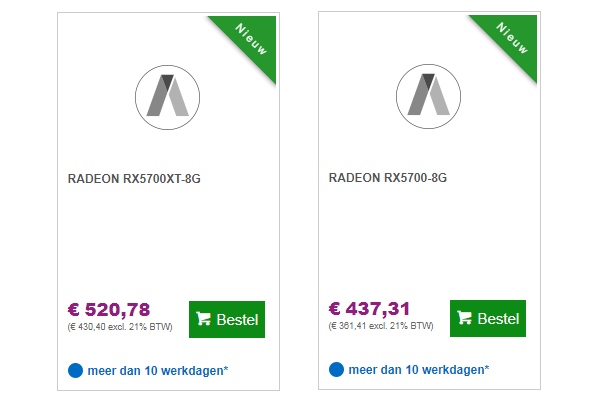Click the delivery time link under € 437,31
Screen dimensions: 600x400
[419, 371]
